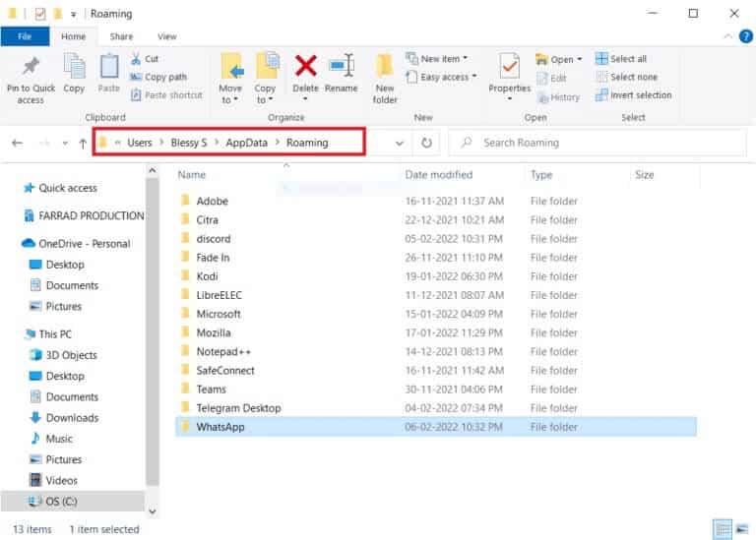Go up one folder level
This screenshot has width=756, height=540.
click(83, 143)
